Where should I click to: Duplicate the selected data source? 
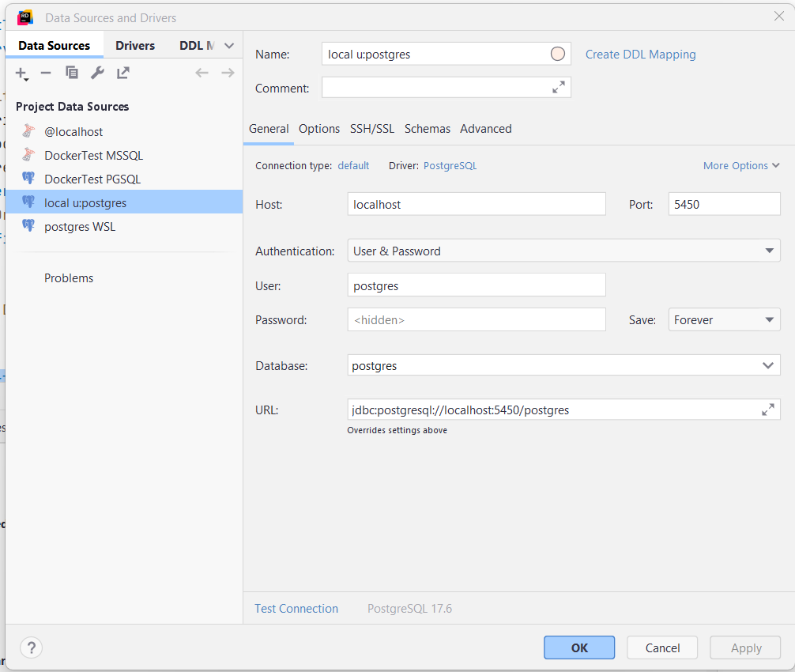72,73
